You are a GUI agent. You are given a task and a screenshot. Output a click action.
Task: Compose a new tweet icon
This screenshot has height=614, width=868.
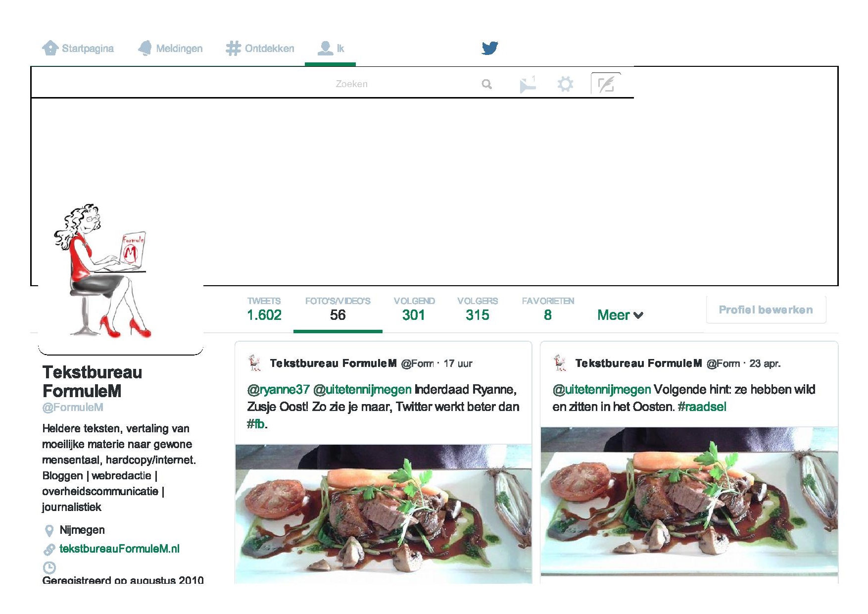606,84
